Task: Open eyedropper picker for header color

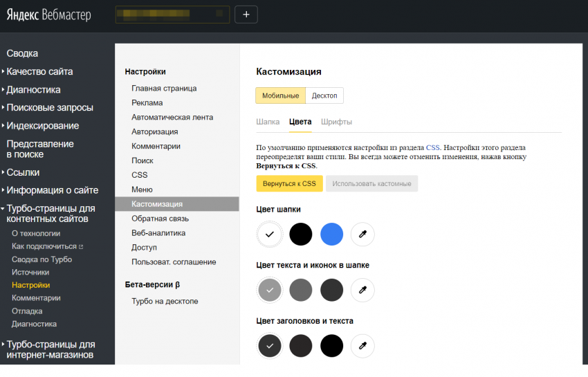Action: [362, 235]
